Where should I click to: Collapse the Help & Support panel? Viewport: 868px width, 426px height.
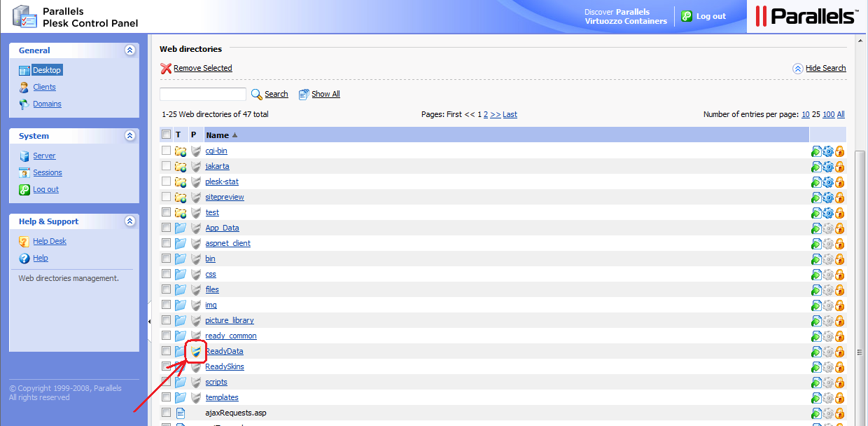pyautogui.click(x=129, y=221)
